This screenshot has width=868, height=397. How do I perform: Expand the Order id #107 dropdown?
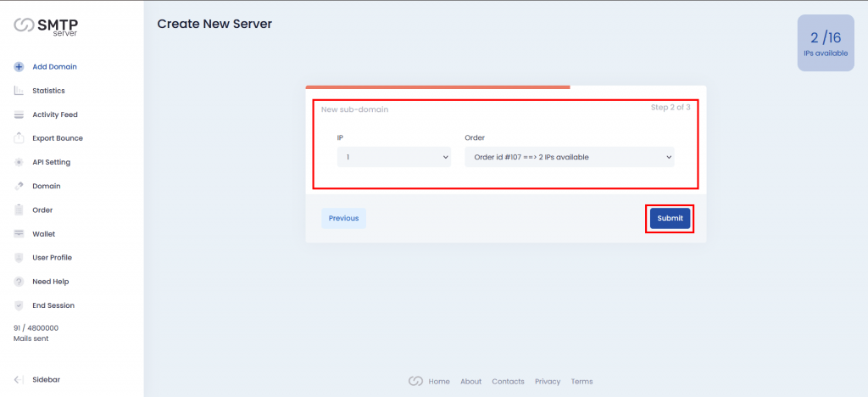(x=570, y=157)
